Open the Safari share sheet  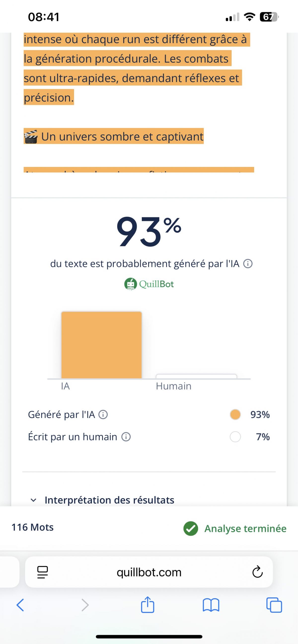(x=147, y=605)
